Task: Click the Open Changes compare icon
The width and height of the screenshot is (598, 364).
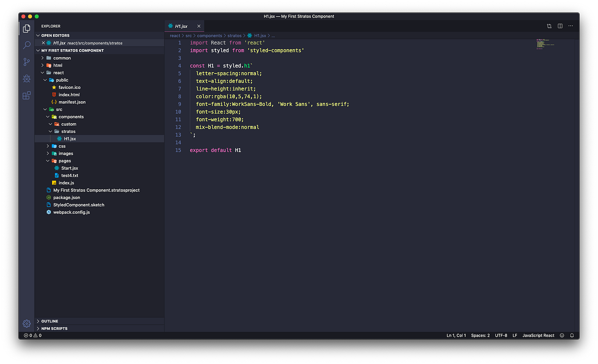Action: [x=549, y=26]
